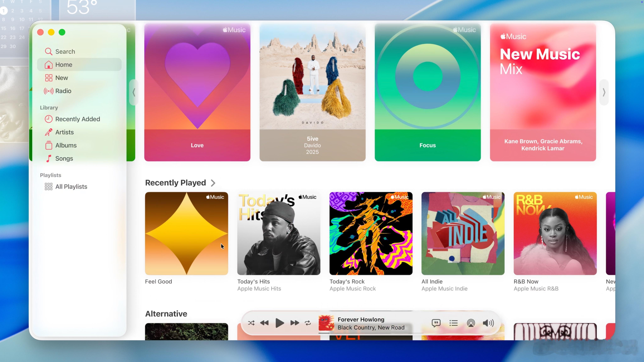Click the Apple Music Hits subtitle
This screenshot has width=644, height=362.
(259, 289)
